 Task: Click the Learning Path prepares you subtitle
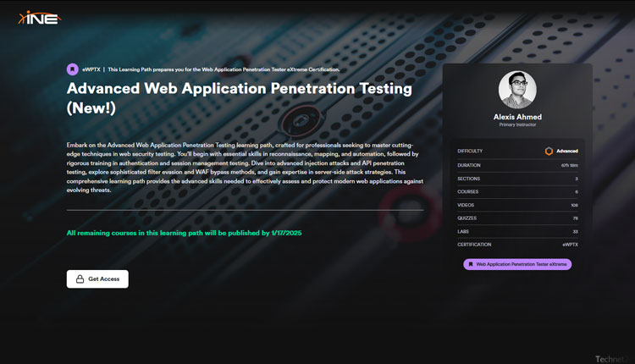point(224,69)
